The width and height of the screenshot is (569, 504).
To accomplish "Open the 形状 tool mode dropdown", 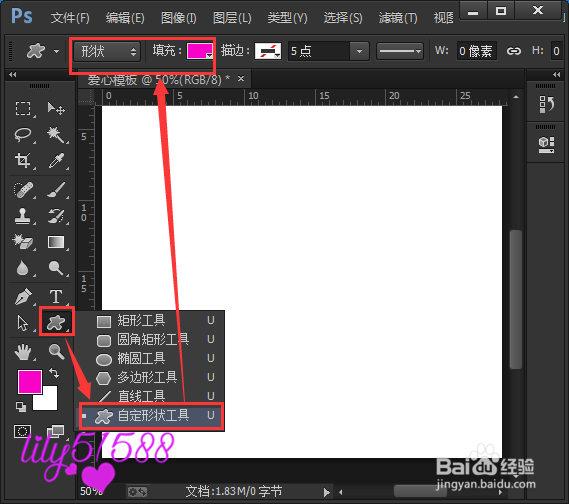I will [x=106, y=51].
